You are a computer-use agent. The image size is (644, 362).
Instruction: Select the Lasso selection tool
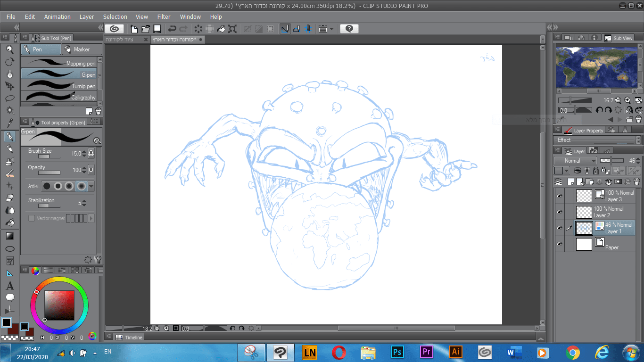[x=9, y=99]
